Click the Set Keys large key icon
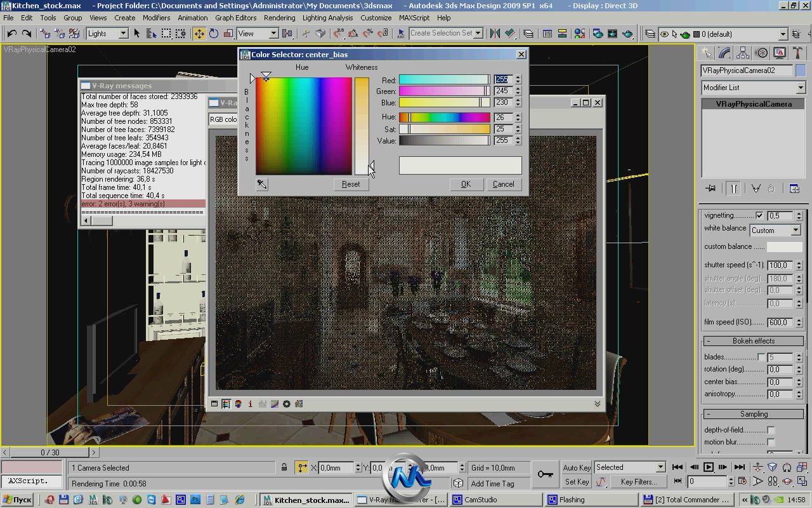This screenshot has height=508, width=812. [545, 474]
